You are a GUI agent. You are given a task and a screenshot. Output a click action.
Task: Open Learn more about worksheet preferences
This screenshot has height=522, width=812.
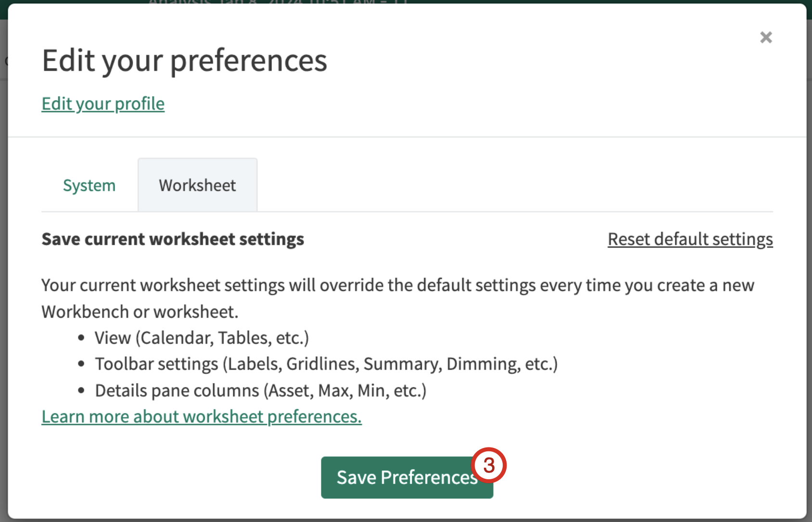pyautogui.click(x=201, y=417)
